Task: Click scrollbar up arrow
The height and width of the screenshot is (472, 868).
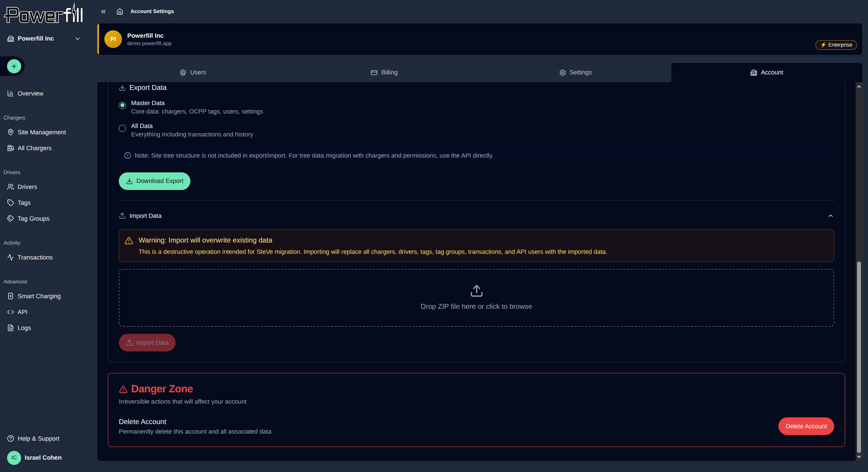Action: click(859, 86)
